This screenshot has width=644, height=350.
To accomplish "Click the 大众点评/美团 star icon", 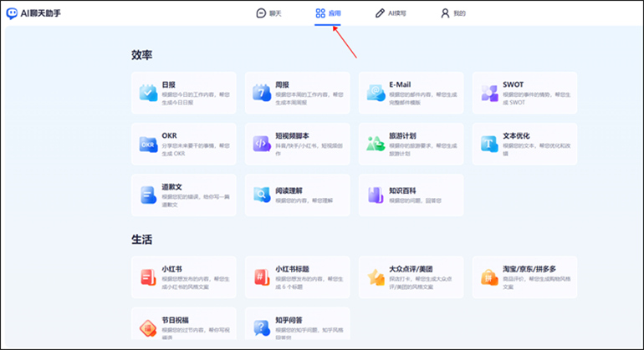I will [x=376, y=277].
